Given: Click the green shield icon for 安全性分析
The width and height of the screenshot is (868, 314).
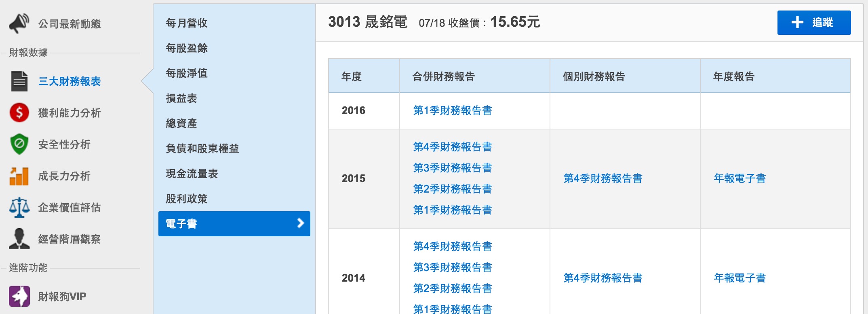Looking at the screenshot, I should 19,144.
